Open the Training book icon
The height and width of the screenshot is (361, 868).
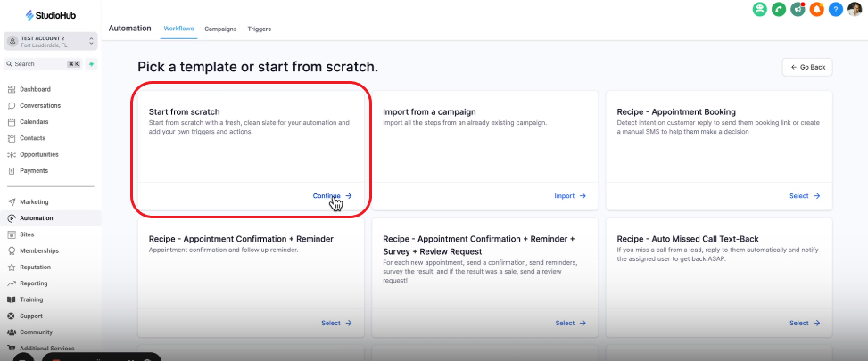(x=12, y=299)
